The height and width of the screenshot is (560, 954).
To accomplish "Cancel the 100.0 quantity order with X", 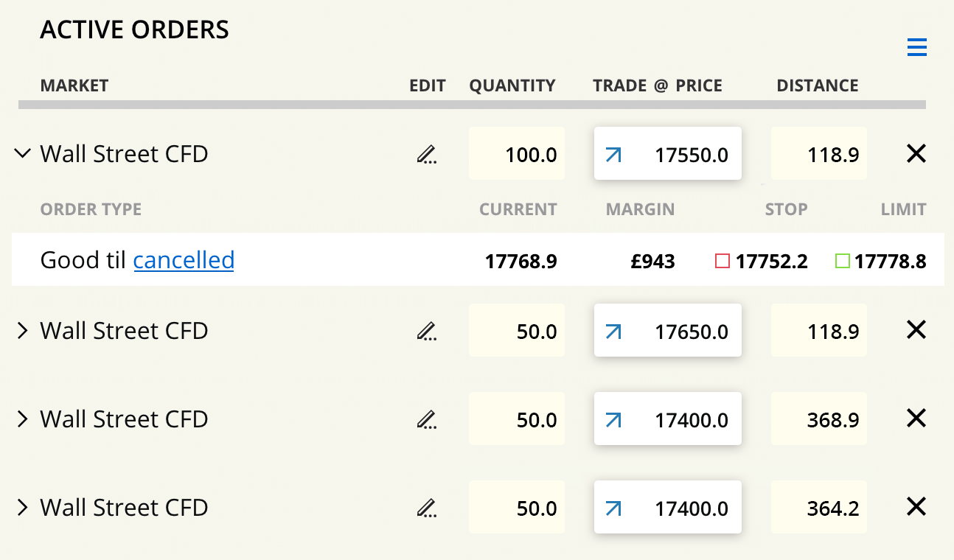I will coord(916,154).
